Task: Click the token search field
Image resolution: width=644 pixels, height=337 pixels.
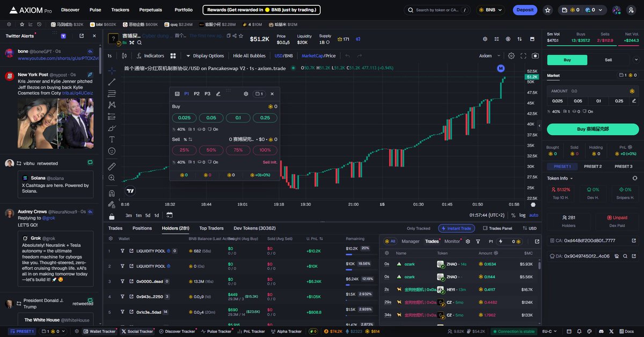Action: (437, 10)
